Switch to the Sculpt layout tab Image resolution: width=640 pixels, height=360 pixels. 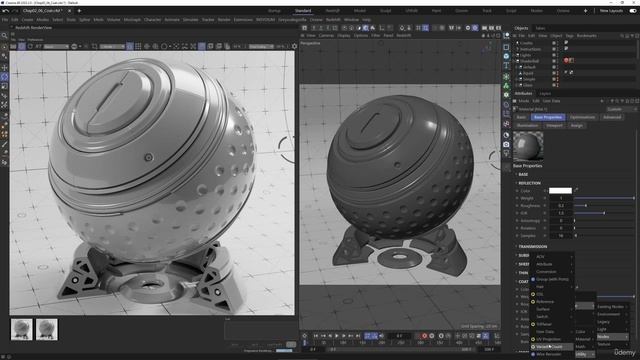point(385,11)
